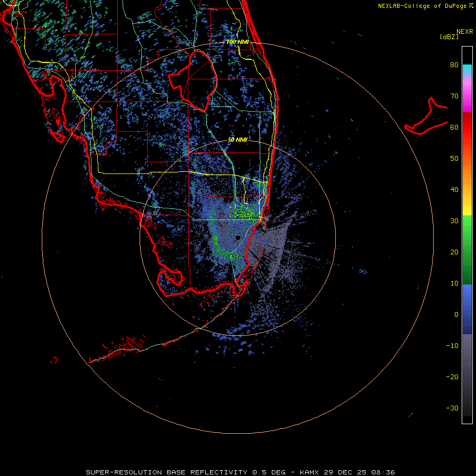
Task: Click the [dBZ] units label
Action: pos(449,37)
